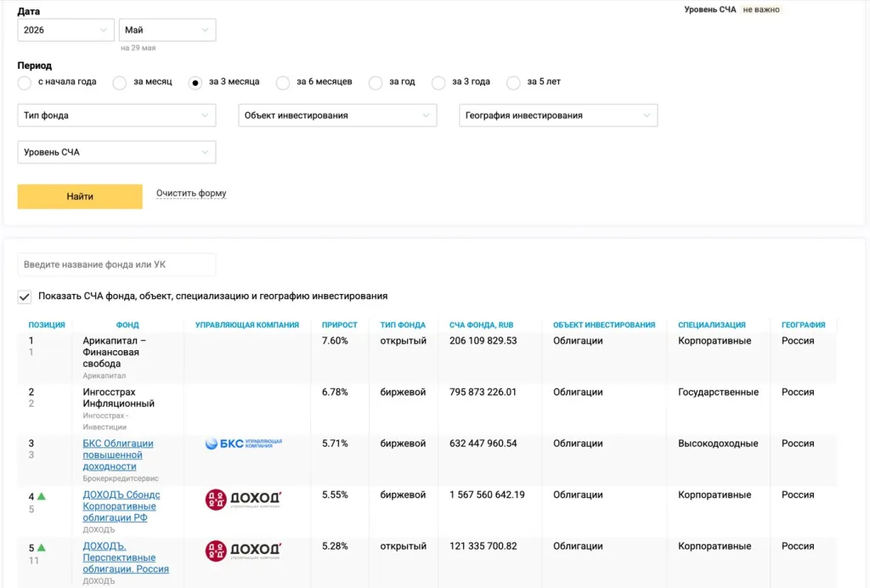The image size is (870, 588).
Task: Open the 'Уровень СЧА' dropdown
Action: click(116, 152)
